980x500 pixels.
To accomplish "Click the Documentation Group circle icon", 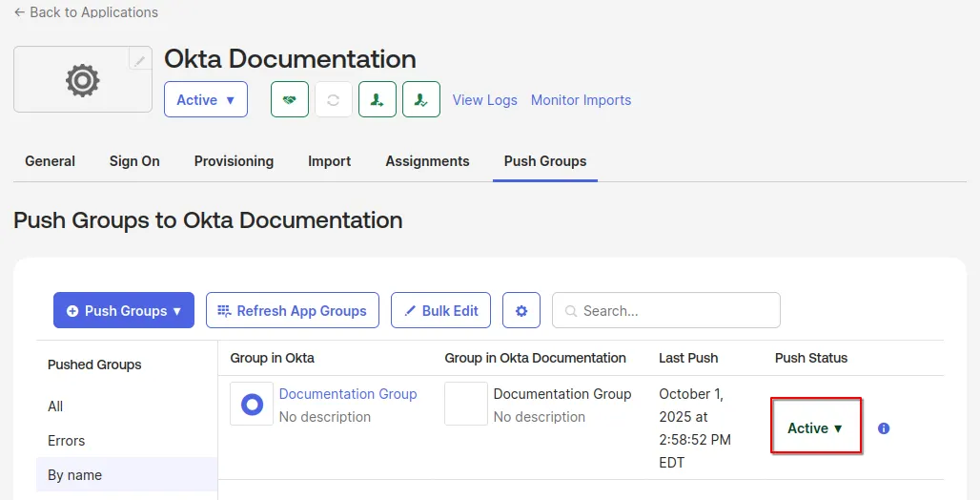I will click(252, 404).
